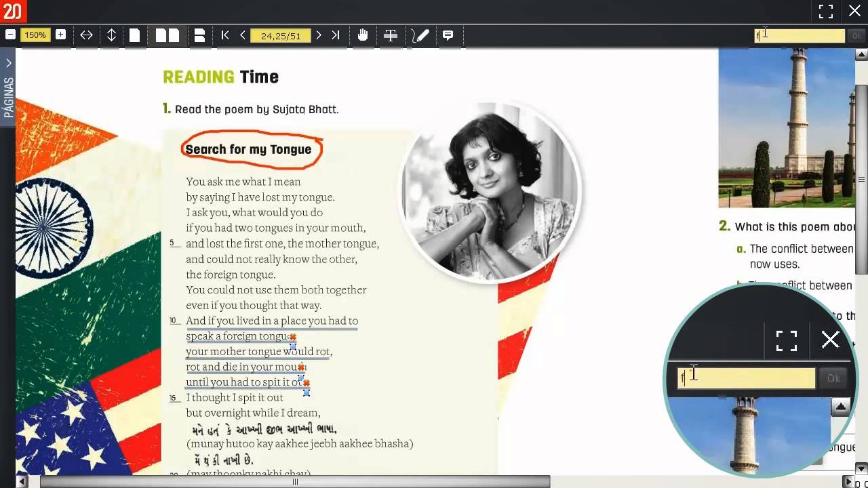Click the horizontal scrollbar thumb
This screenshot has width=868, height=488.
point(295,482)
